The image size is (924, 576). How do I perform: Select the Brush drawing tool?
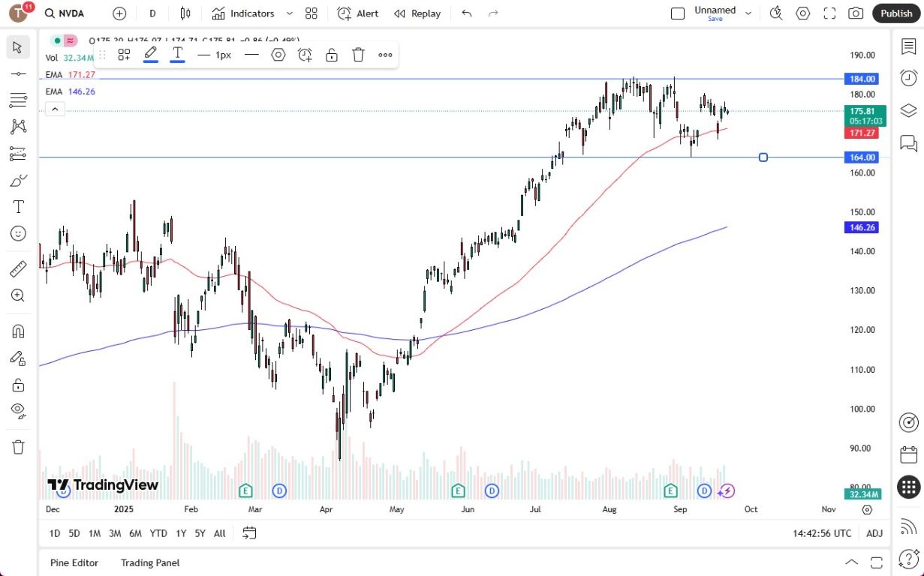[x=17, y=179]
